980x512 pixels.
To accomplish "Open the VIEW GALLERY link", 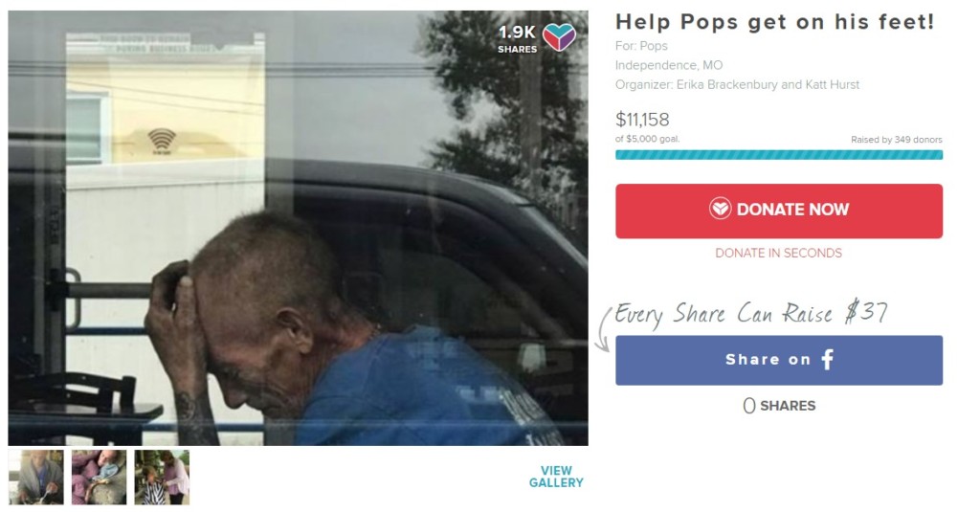I will click(x=556, y=477).
